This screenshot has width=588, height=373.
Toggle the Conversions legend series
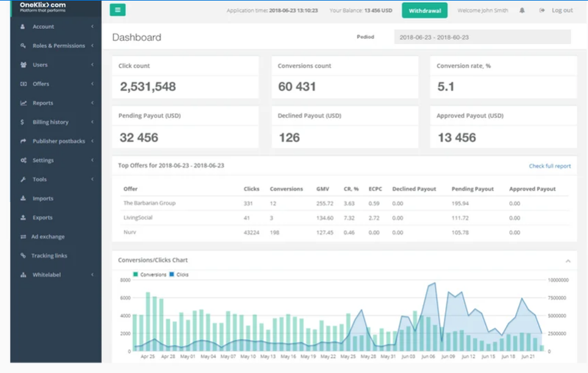click(149, 274)
